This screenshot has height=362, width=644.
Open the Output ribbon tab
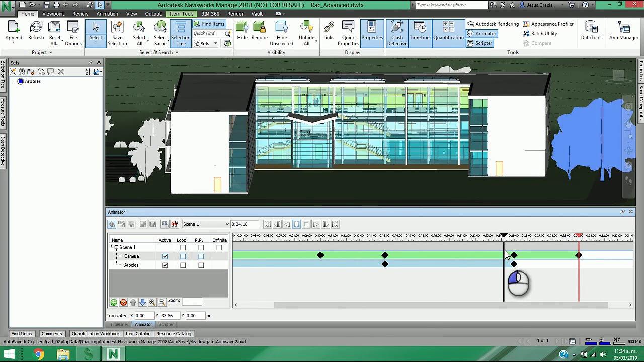[153, 14]
